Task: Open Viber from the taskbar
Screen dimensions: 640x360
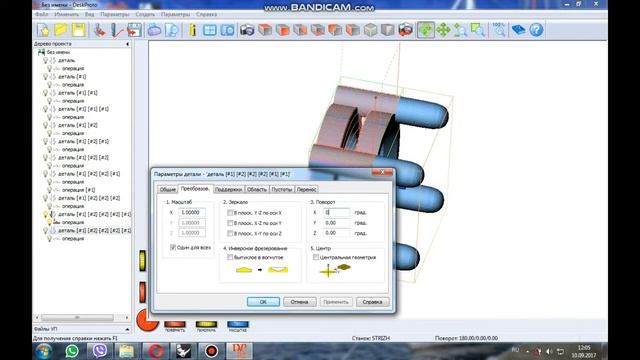Action: [100, 351]
